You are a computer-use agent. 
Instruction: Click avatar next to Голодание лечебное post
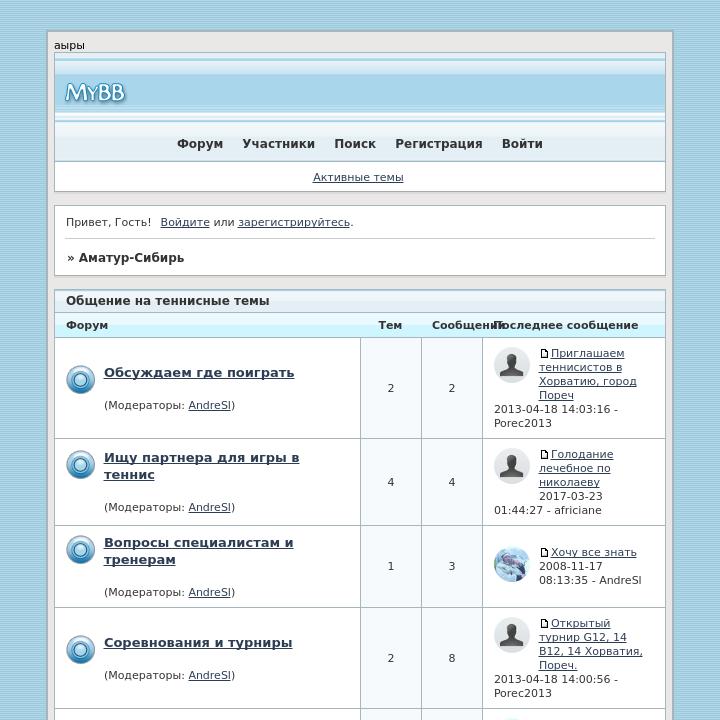[x=512, y=466]
